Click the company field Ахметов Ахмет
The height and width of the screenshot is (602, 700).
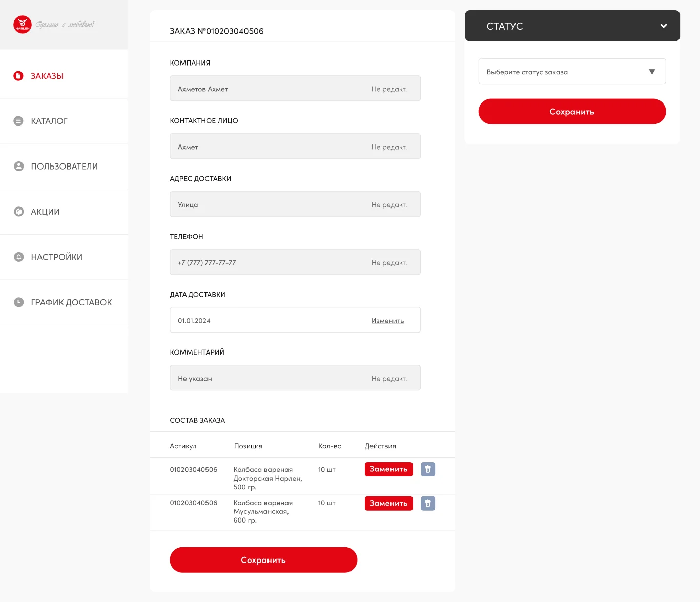(x=295, y=88)
